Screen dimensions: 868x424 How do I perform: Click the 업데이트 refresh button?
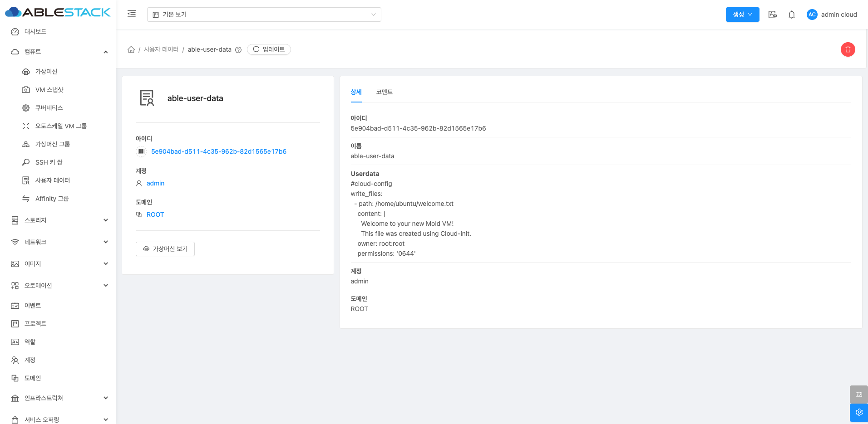coord(269,49)
